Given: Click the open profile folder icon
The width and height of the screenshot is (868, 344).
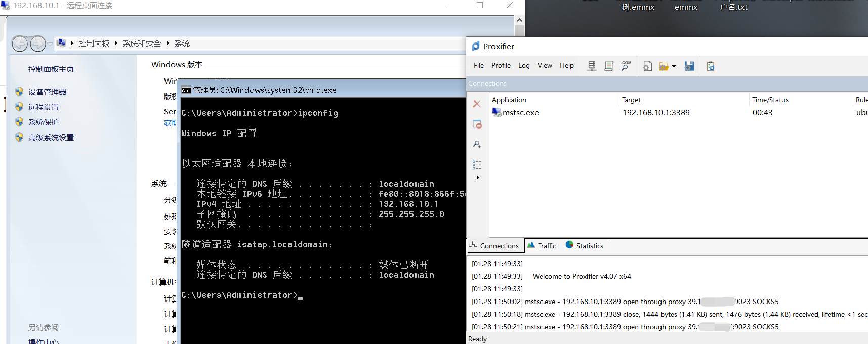Looking at the screenshot, I should (664, 66).
